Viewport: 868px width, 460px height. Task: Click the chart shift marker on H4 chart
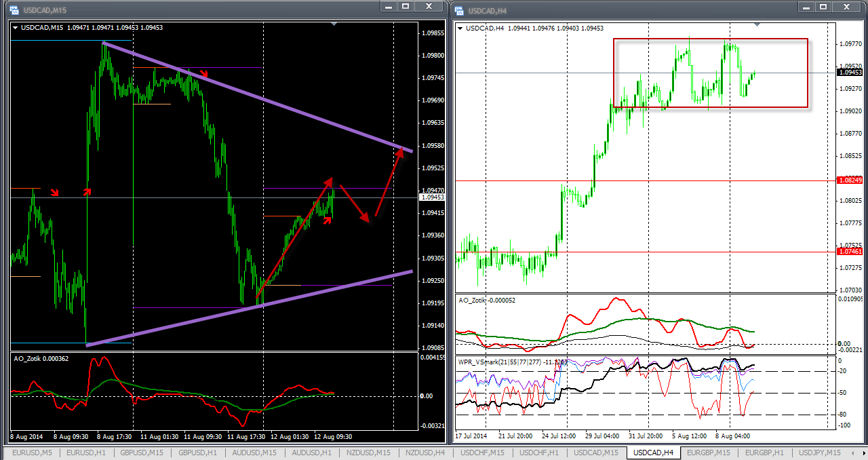pos(757,24)
